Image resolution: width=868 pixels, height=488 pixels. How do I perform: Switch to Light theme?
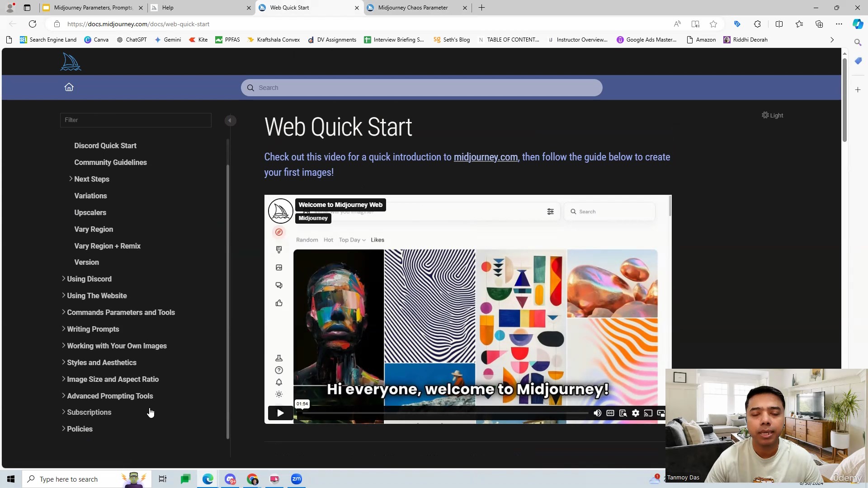pos(772,115)
